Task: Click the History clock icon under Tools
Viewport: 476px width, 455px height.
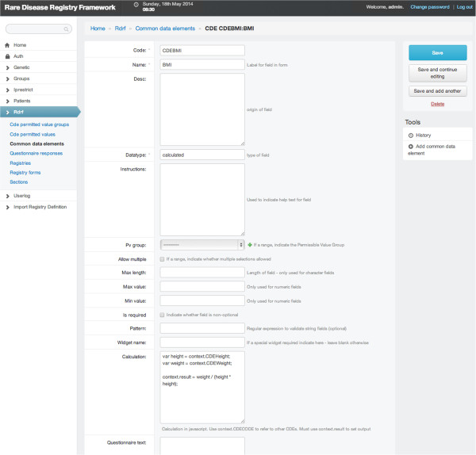Action: click(x=411, y=136)
